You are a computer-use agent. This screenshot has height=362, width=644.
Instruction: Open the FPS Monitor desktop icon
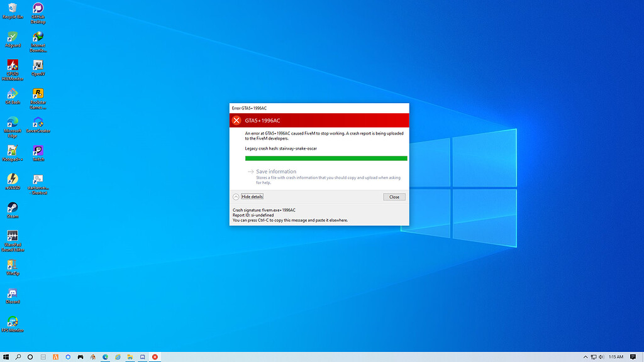point(13,321)
